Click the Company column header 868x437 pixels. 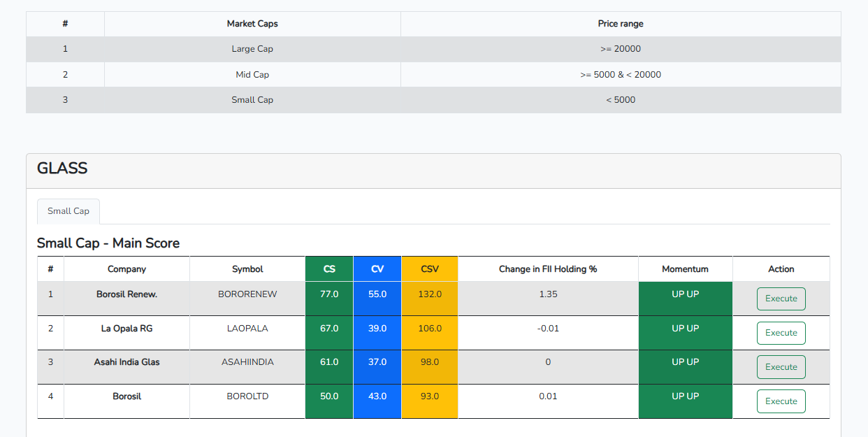tap(126, 269)
